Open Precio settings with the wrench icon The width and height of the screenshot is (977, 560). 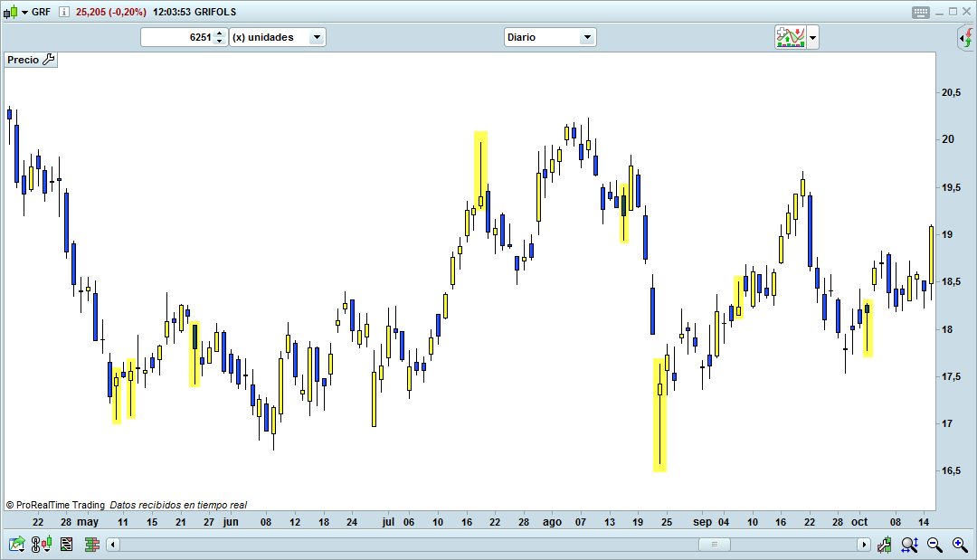(48, 59)
